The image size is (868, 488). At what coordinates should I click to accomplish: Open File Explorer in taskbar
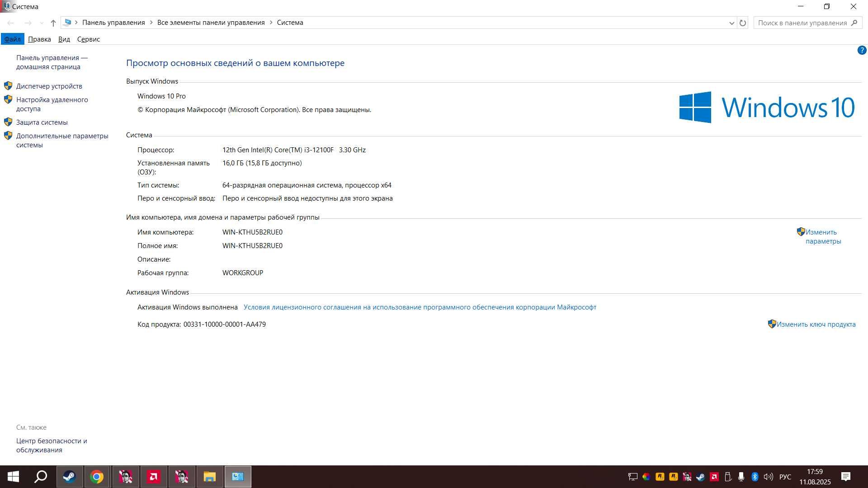(210, 477)
